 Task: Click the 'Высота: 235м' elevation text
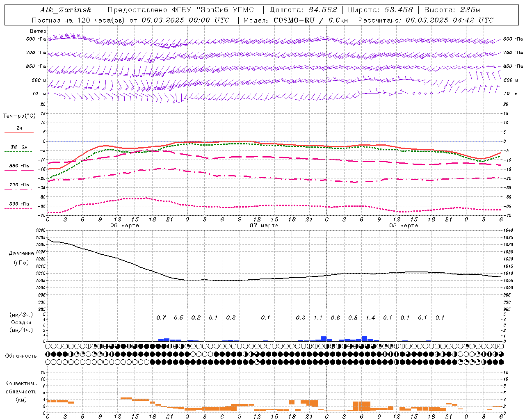[x=452, y=10]
